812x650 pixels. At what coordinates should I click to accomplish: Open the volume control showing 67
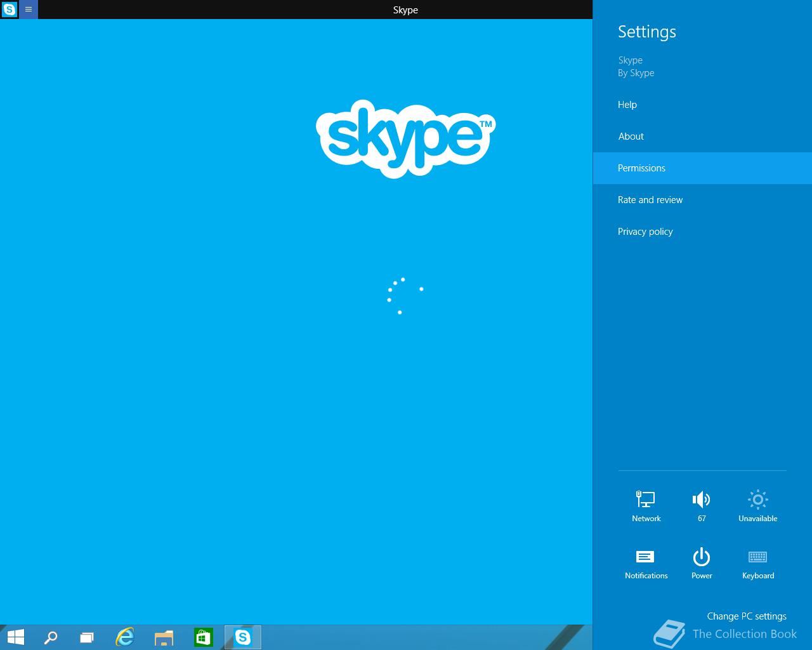702,506
